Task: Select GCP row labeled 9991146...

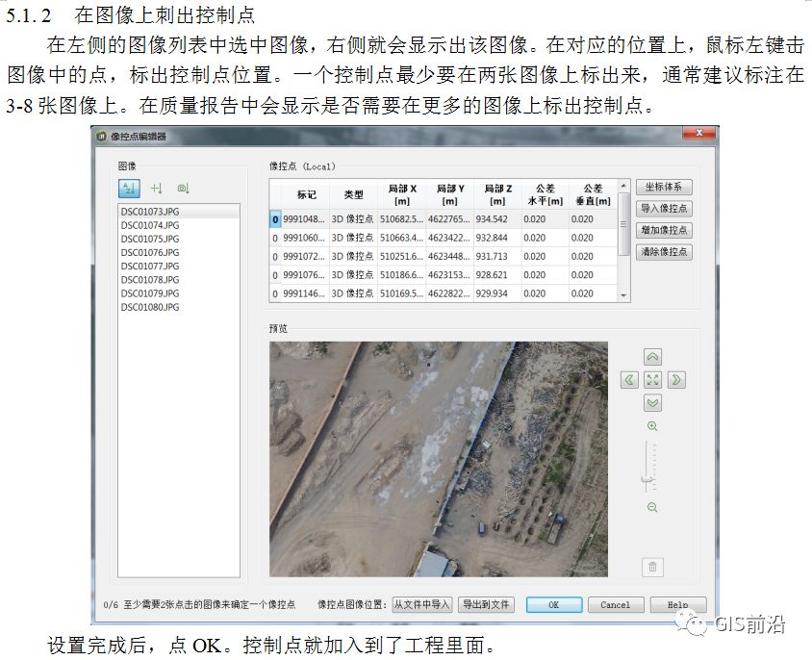Action: click(444, 293)
